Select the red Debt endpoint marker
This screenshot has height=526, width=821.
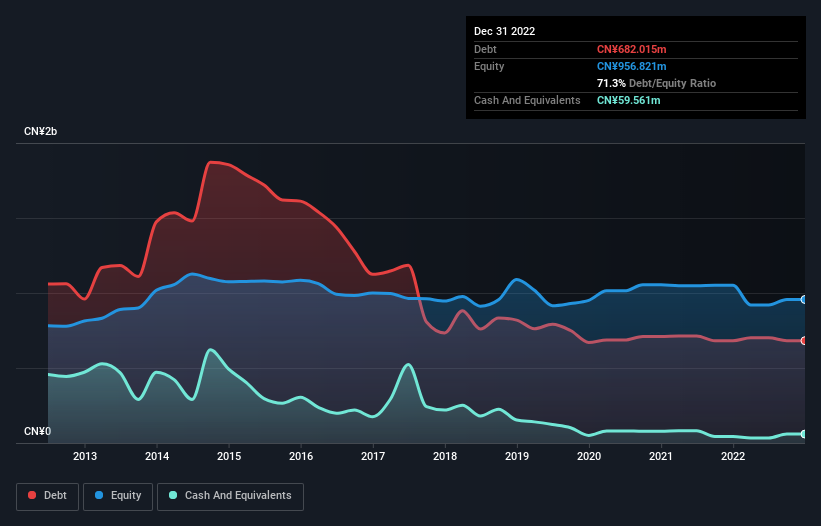(804, 341)
